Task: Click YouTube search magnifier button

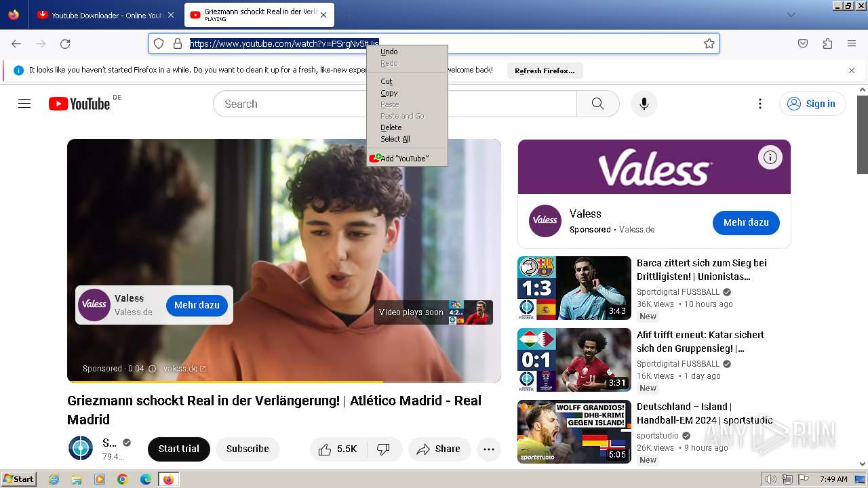Action: [x=597, y=104]
